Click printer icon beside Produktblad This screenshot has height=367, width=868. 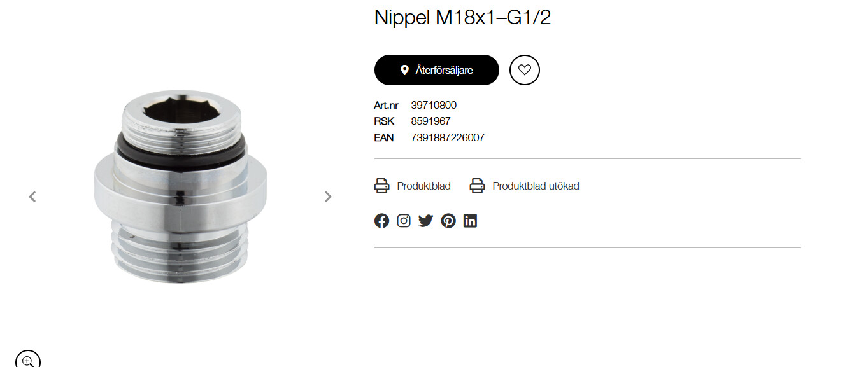381,186
